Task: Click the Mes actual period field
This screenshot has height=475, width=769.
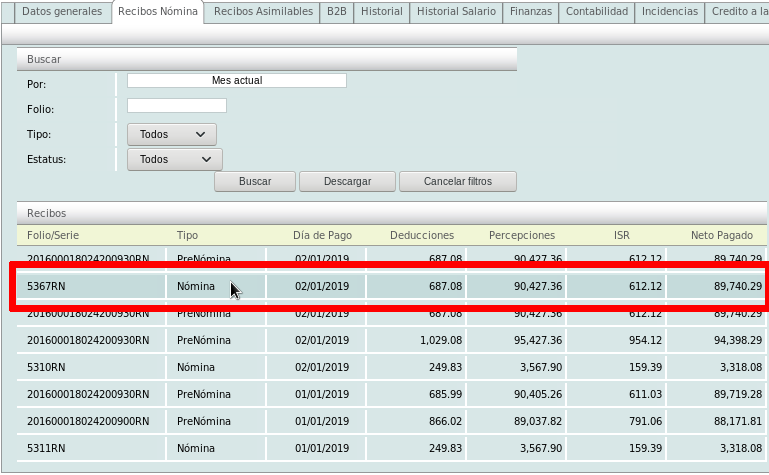Action: click(237, 80)
